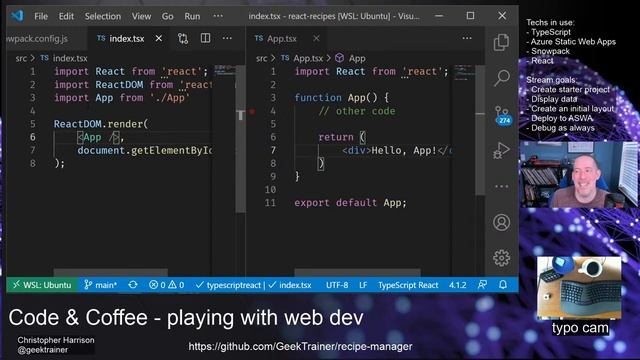Viewport: 640px width, 360px height.
Task: Click horizontal scrollbar of App.tsx editor
Action: click(x=357, y=272)
